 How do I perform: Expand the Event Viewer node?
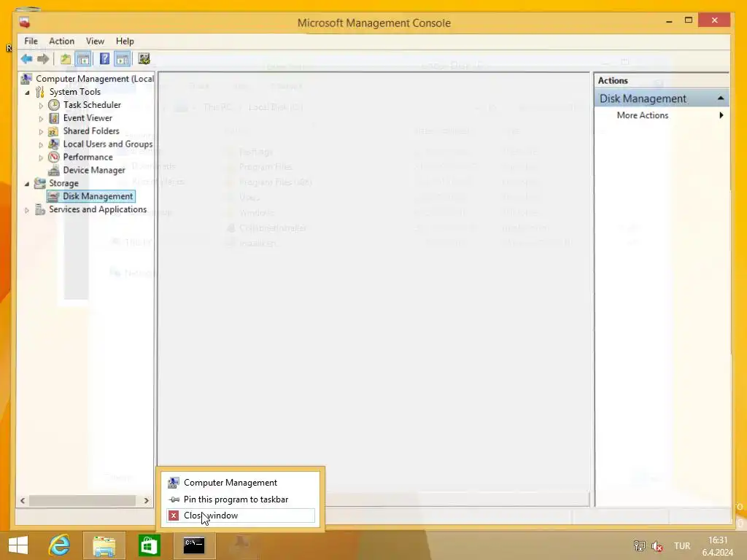(41, 119)
